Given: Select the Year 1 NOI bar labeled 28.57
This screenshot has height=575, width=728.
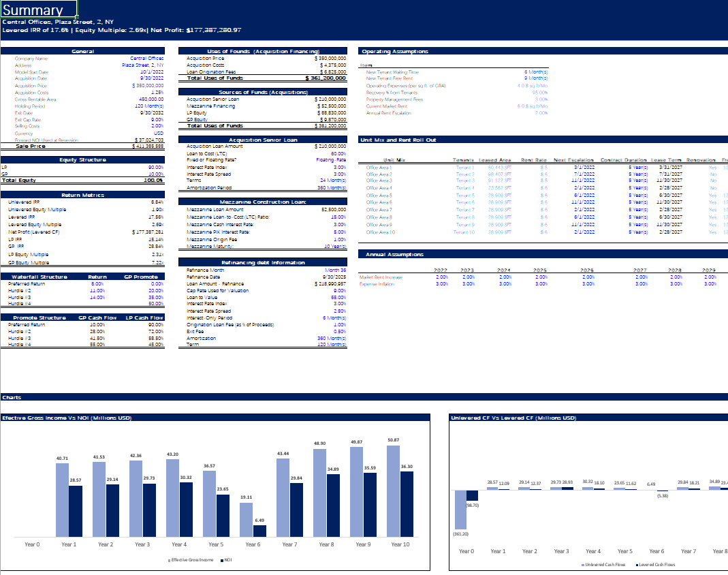Looking at the screenshot, I should click(x=76, y=511).
